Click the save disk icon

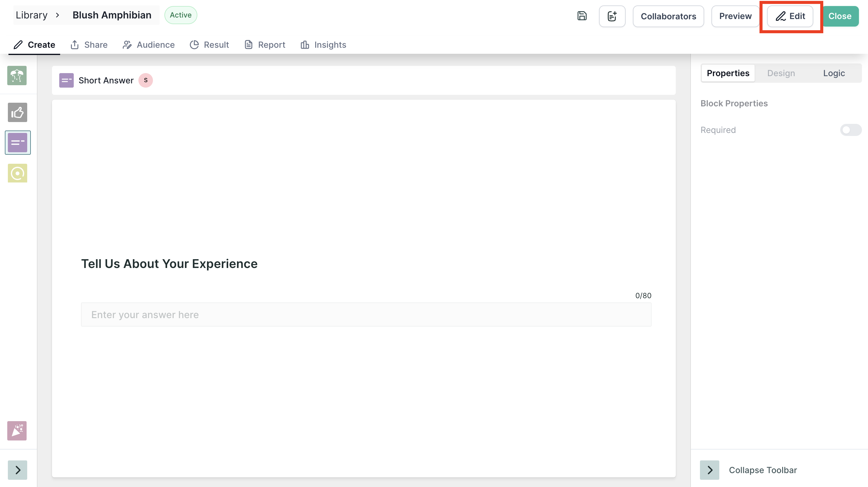click(582, 16)
